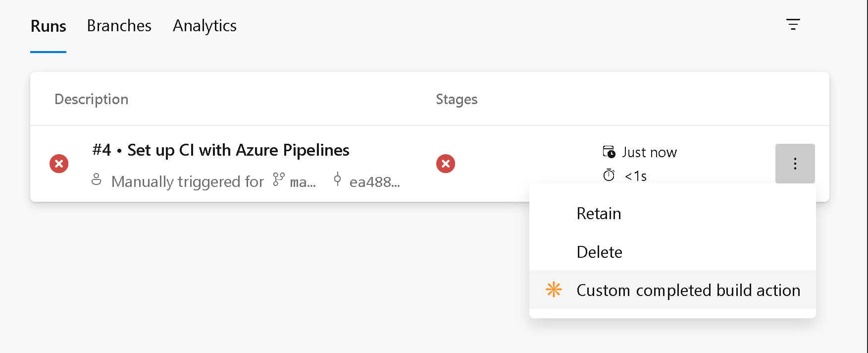868x353 pixels.
Task: Choose 'Delete' from the run context menu
Action: (x=599, y=252)
